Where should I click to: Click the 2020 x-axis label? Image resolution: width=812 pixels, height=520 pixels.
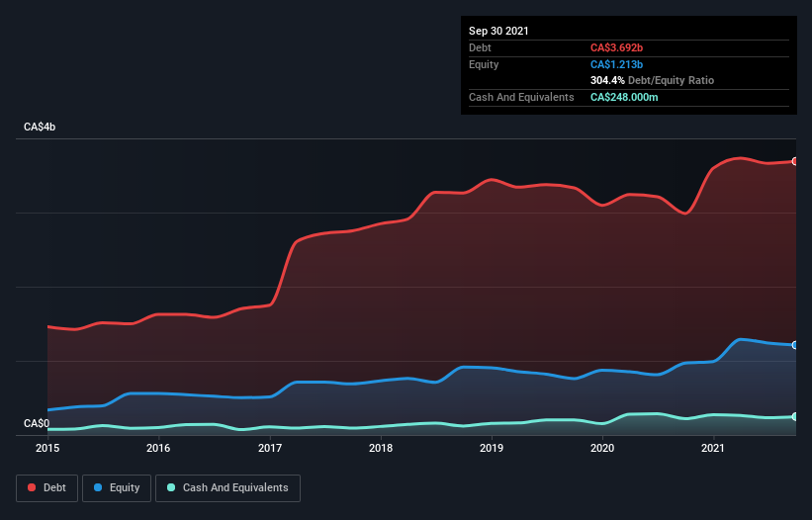602,448
